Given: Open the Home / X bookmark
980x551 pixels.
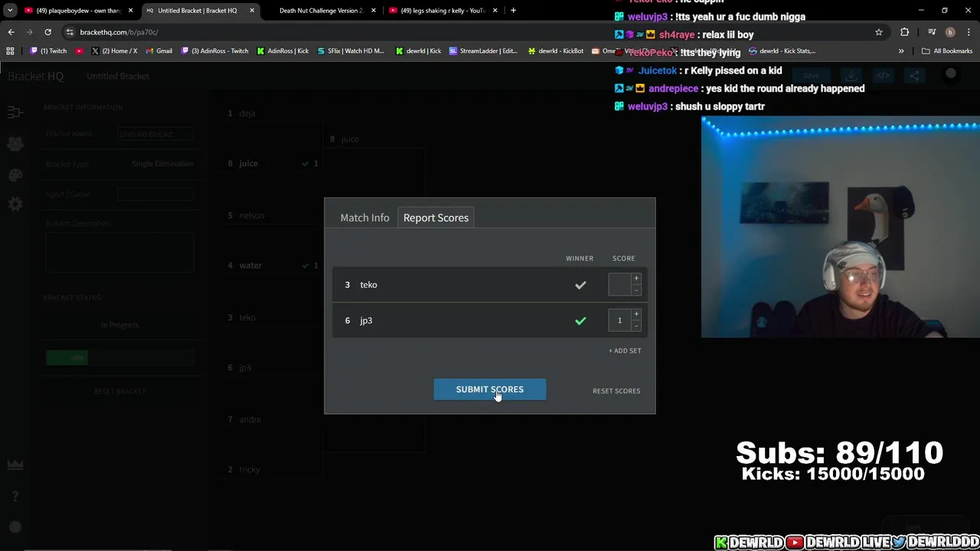Looking at the screenshot, I should (x=114, y=51).
